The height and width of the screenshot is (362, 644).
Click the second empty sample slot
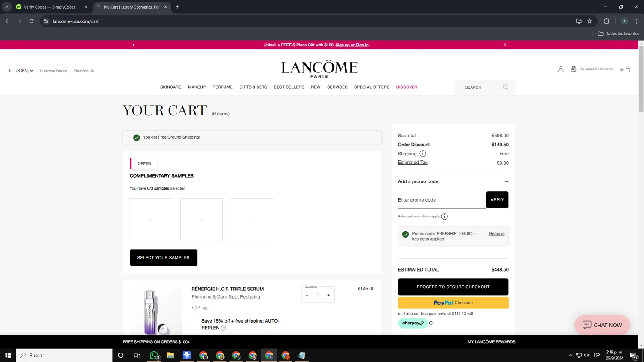tap(201, 220)
